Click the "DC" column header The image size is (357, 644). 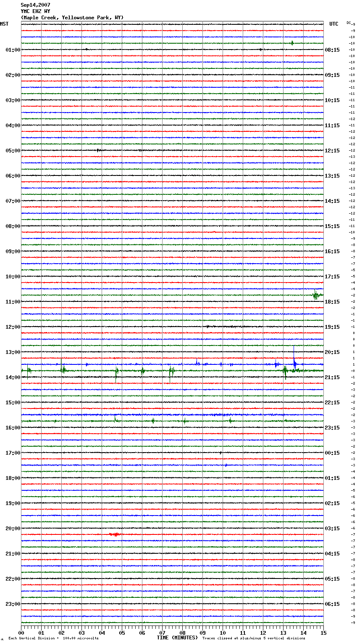(349, 23)
